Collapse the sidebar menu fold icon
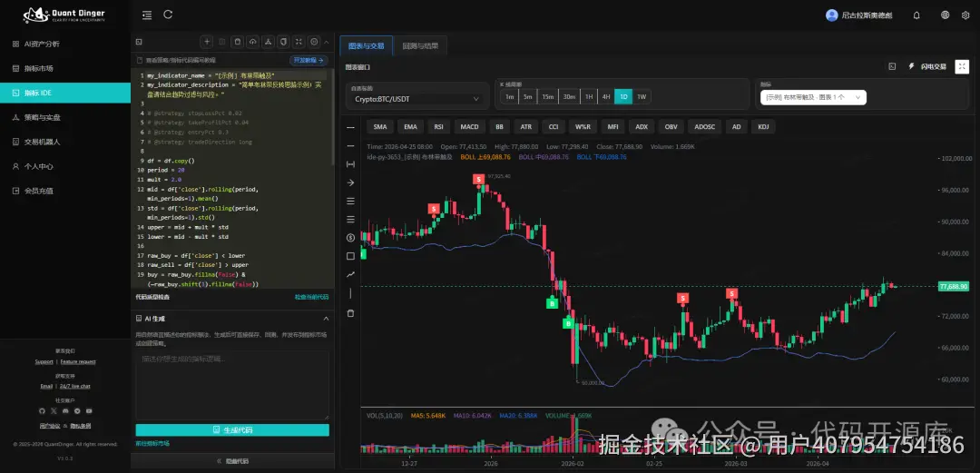Image resolution: width=980 pixels, height=473 pixels. point(147,15)
